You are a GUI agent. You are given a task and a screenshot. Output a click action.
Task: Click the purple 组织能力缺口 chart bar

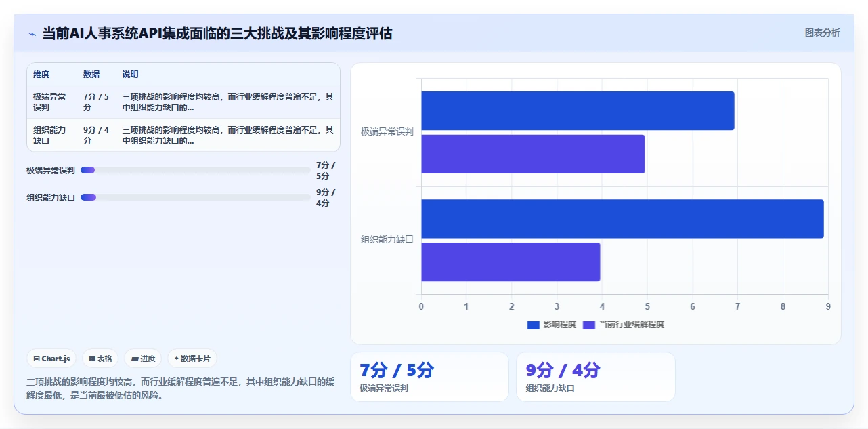(511, 262)
